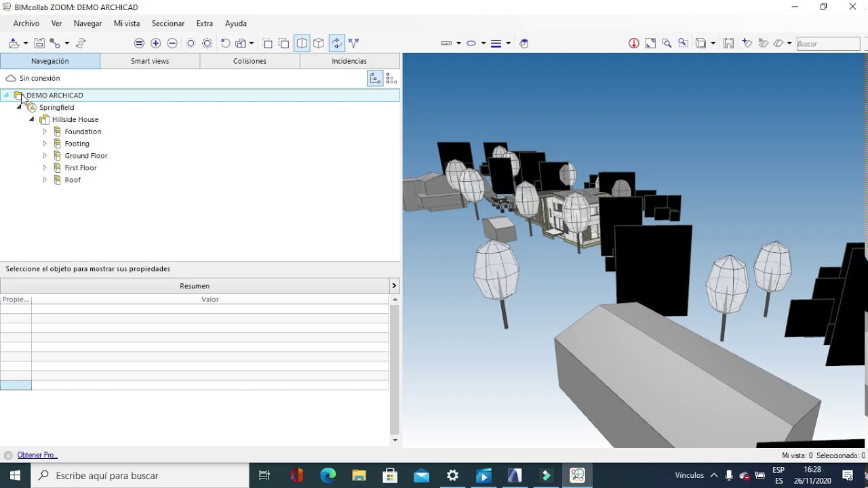Toggle the orthographic cube view button
Viewport: 868px width, 488px height.
coord(319,43)
